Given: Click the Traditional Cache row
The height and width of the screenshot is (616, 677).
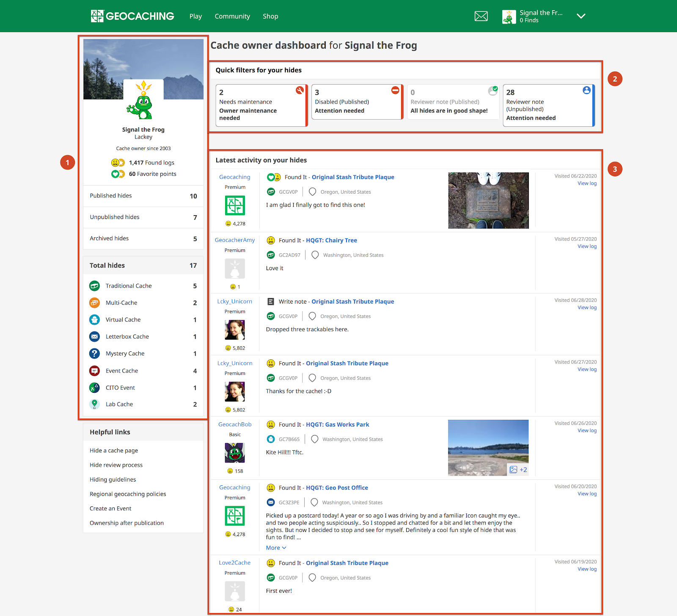Looking at the screenshot, I should pyautogui.click(x=143, y=286).
